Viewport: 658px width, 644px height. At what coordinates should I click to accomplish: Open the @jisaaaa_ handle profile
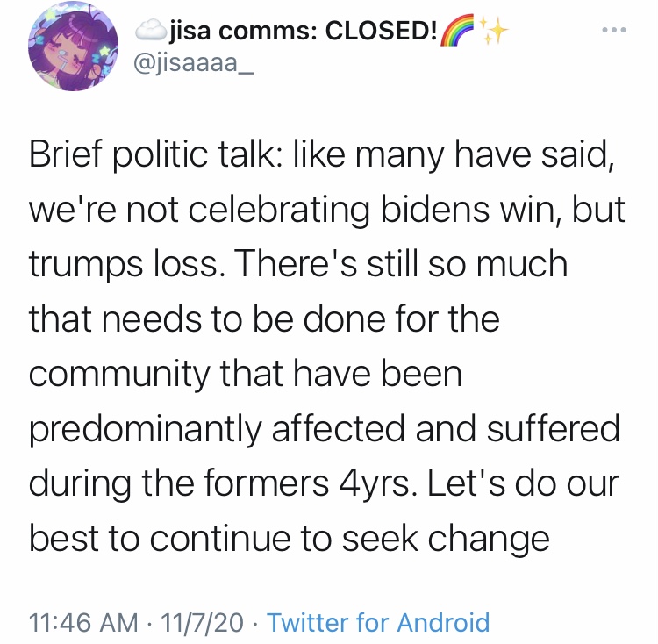coord(194,63)
